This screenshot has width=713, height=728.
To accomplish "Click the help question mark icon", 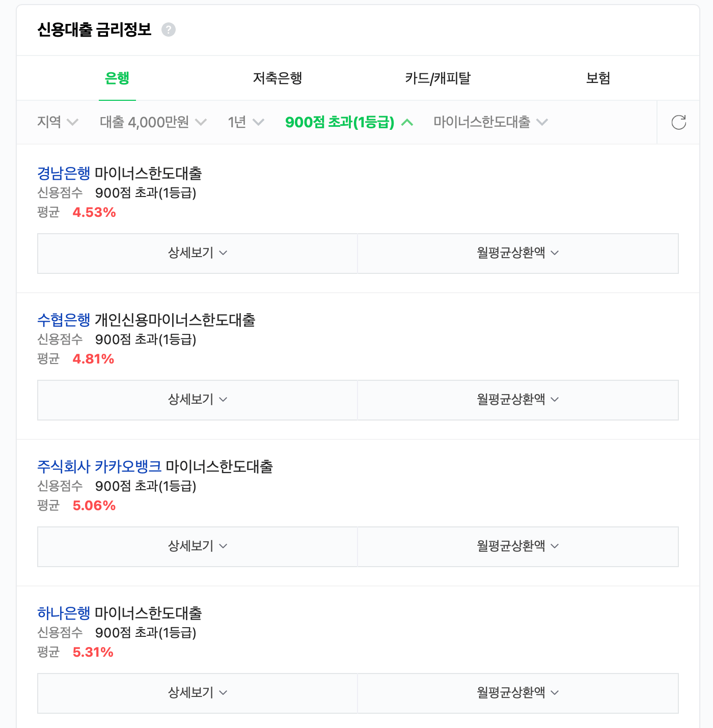I will (169, 30).
